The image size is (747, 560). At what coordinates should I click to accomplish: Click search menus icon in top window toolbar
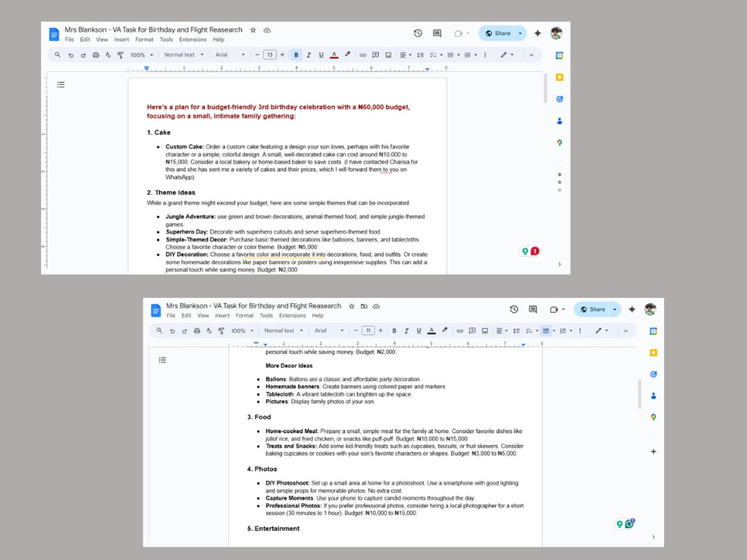[58, 55]
